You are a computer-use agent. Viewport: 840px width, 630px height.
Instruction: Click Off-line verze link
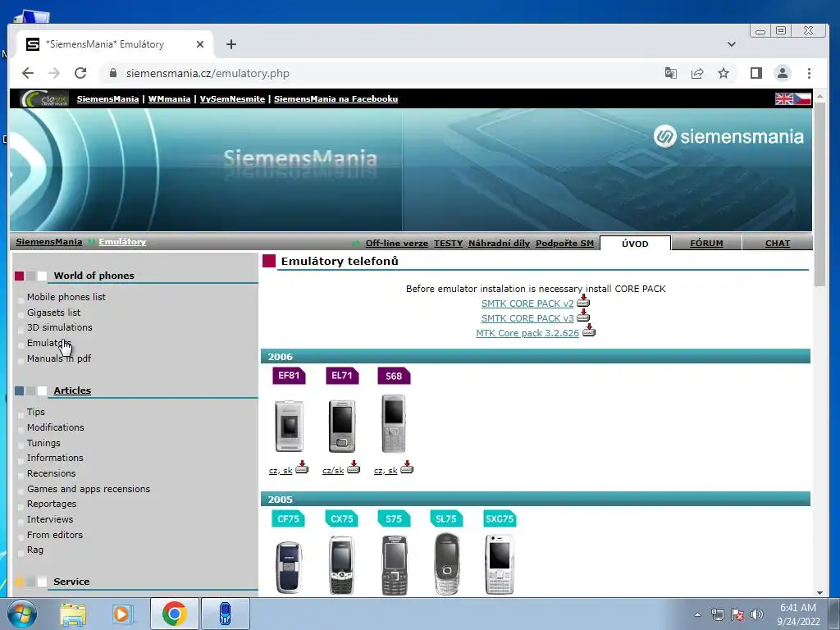pos(396,243)
